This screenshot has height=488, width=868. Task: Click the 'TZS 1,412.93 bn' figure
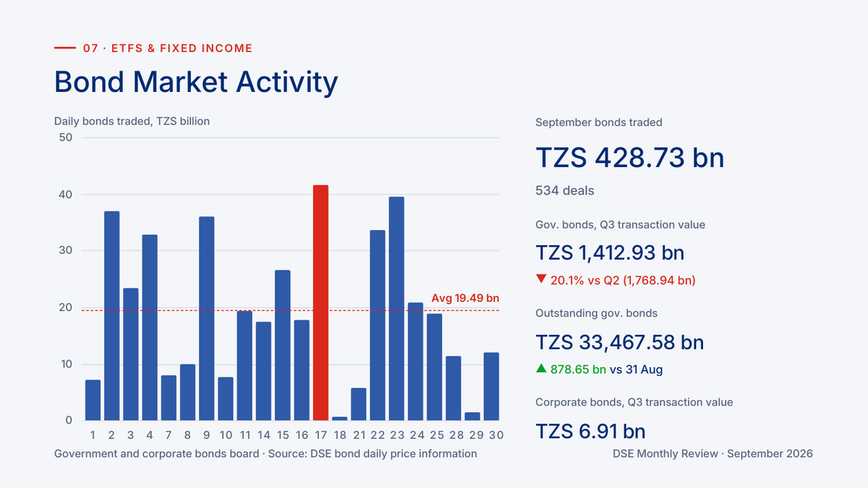coord(610,252)
